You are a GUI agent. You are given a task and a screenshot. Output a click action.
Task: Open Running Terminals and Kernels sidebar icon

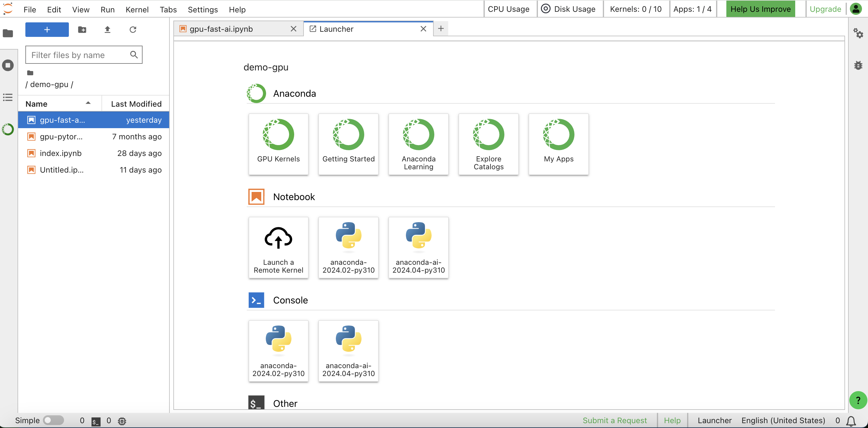[8, 65]
